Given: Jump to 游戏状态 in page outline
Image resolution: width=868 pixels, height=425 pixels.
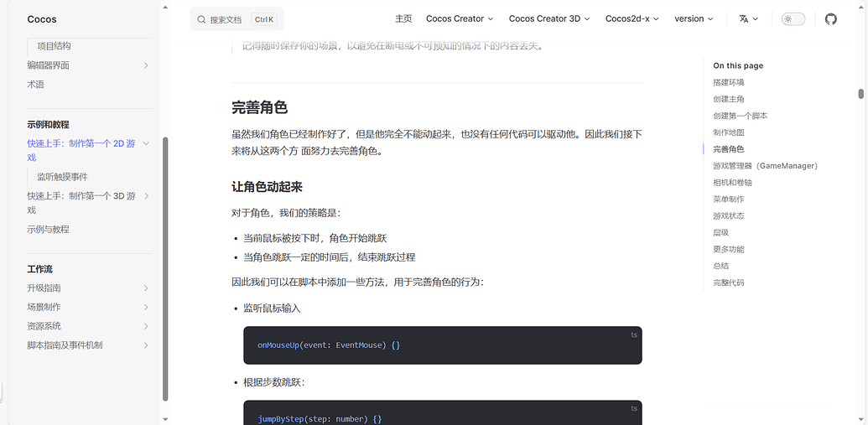Looking at the screenshot, I should coord(729,215).
